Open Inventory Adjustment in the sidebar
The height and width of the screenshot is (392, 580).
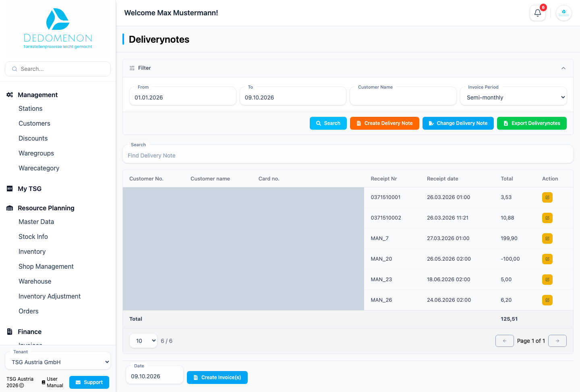click(x=50, y=296)
